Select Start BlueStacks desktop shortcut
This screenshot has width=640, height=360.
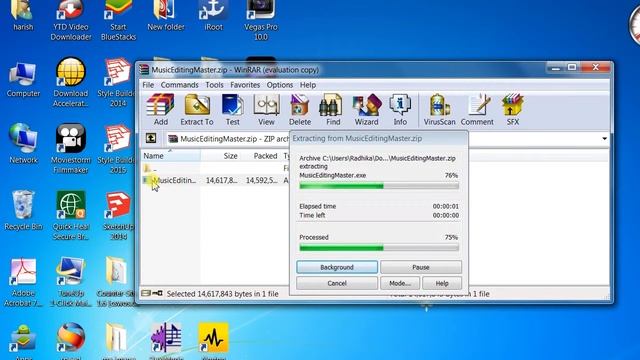pyautogui.click(x=118, y=20)
